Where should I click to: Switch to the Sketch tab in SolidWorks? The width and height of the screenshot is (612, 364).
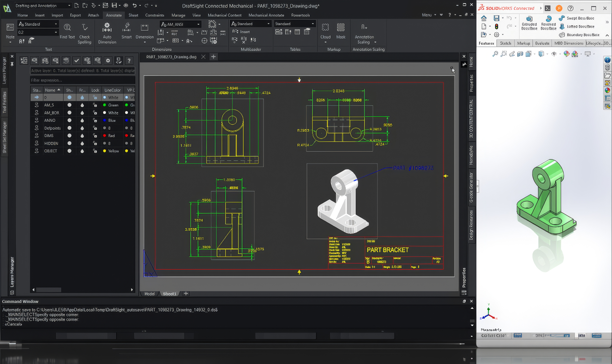[x=505, y=43]
